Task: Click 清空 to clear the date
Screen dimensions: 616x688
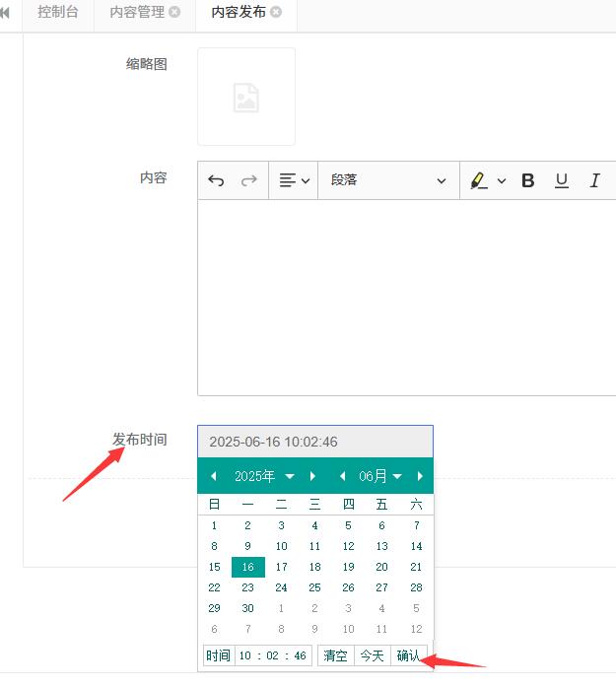Action: [335, 655]
